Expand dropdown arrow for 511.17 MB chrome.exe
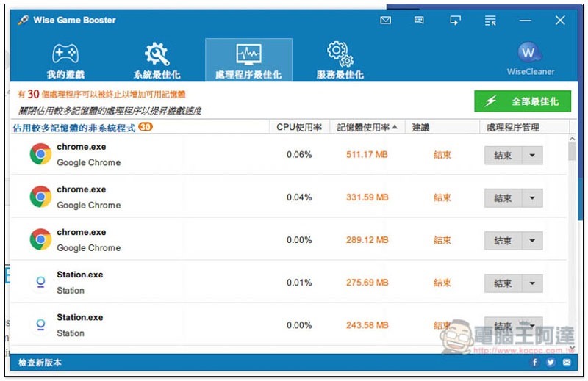Viewport: 588px width, 381px height. [x=533, y=156]
